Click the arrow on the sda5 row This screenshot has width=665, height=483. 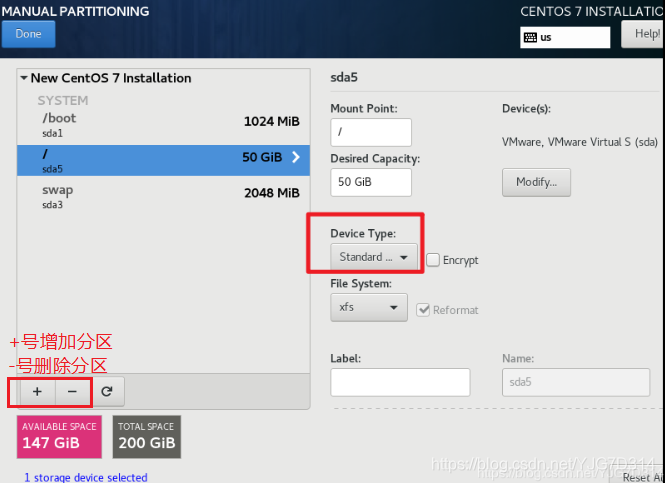tap(296, 157)
